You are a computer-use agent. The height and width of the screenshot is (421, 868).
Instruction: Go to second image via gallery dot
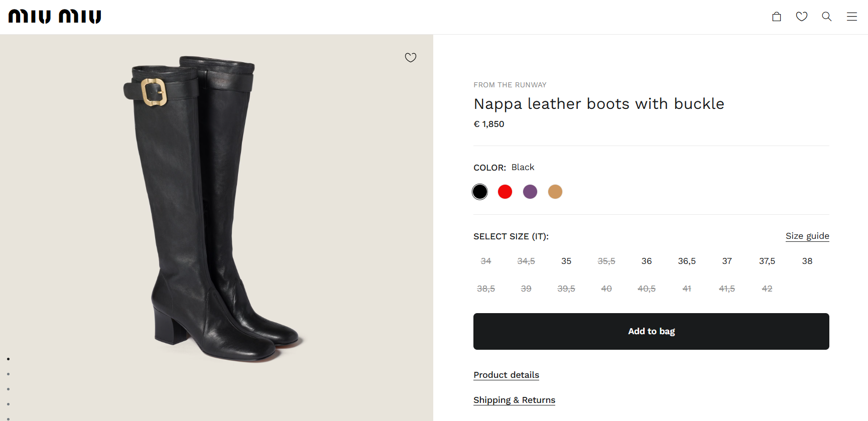click(9, 374)
